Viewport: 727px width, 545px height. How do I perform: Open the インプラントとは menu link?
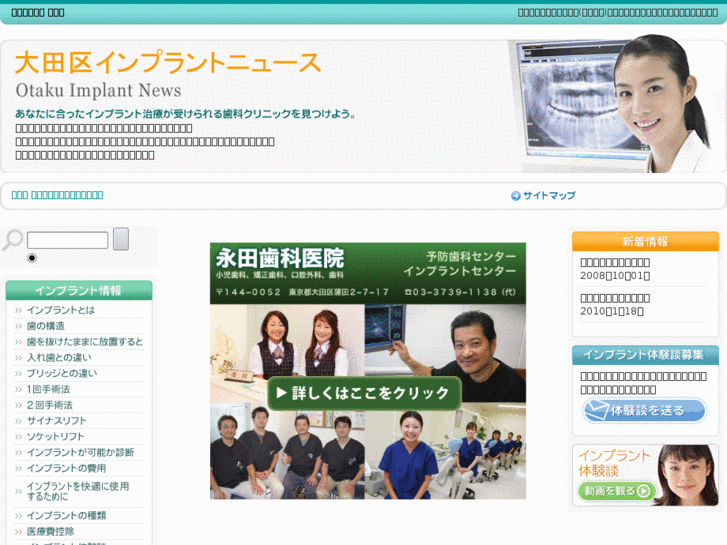pos(61,310)
